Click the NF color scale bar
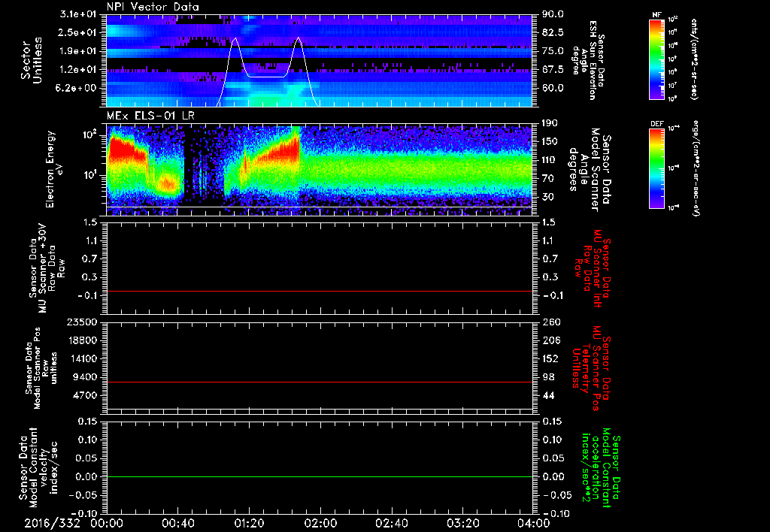Image resolution: width=770 pixels, height=532 pixels. [656, 59]
